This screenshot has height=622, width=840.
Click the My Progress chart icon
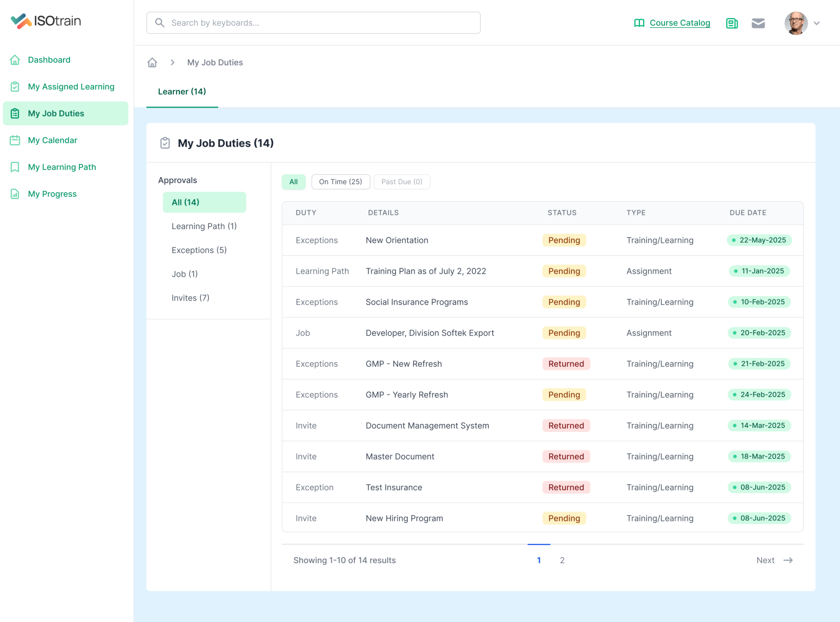tap(15, 193)
